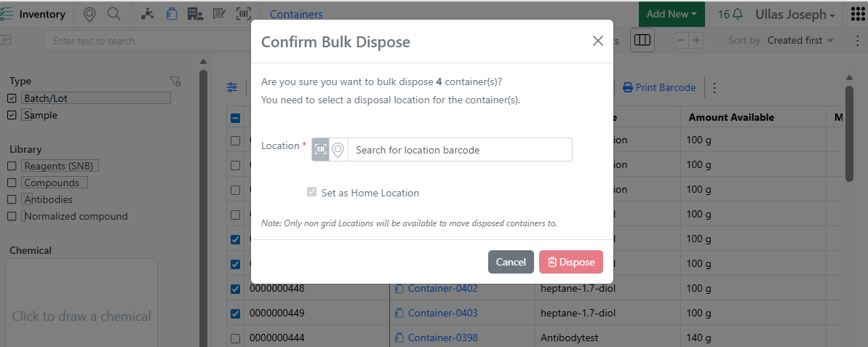This screenshot has width=868, height=347.
Task: Click the draw a chemical sketch area
Action: 81,303
